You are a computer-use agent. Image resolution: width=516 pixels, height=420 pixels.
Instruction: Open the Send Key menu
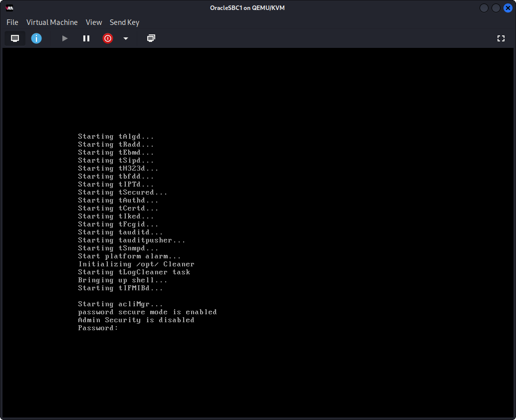click(124, 22)
